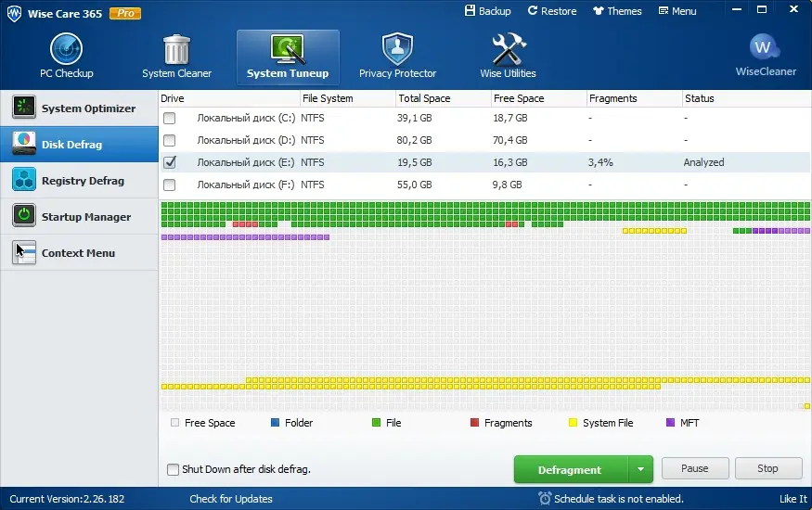
Task: Click the red Fragments legend swatch
Action: [x=474, y=423]
